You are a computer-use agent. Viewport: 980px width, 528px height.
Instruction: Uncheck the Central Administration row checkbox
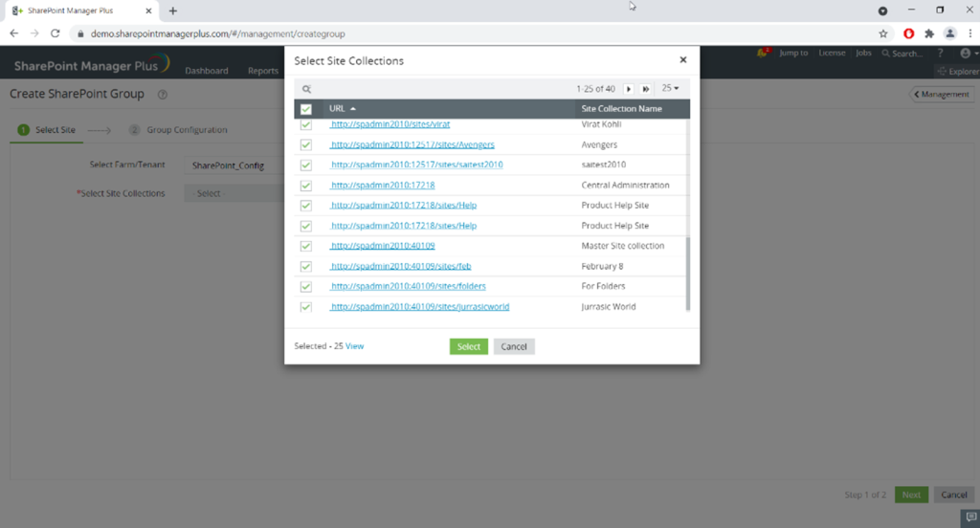point(305,186)
